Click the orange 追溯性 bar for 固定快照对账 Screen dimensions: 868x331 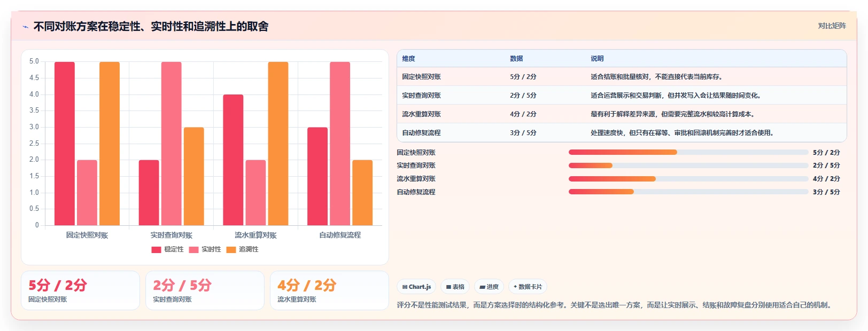[110, 144]
